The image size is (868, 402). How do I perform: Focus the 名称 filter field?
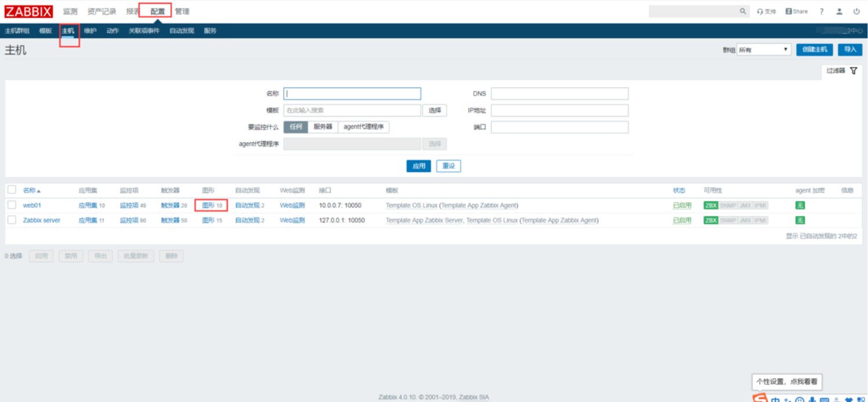(x=352, y=93)
